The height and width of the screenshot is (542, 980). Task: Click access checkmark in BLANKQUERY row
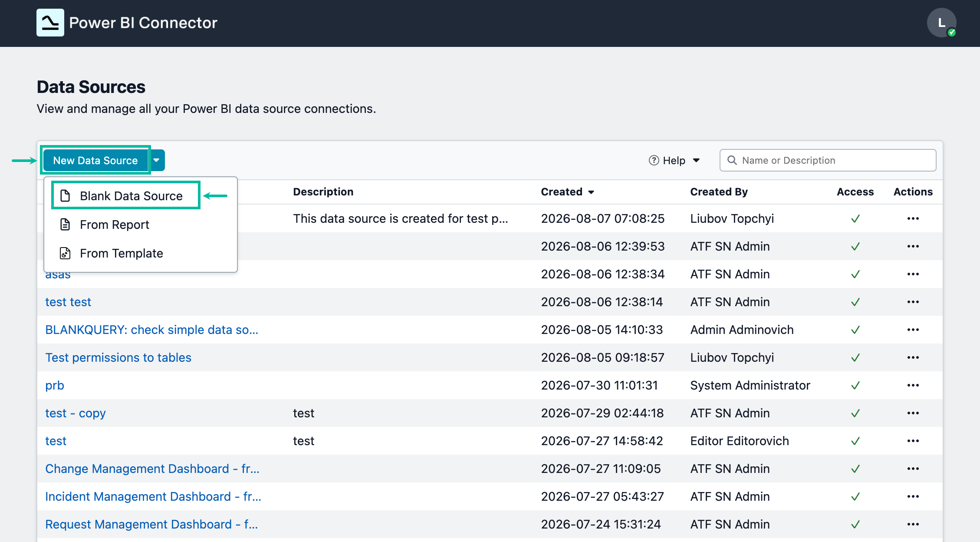pyautogui.click(x=855, y=330)
